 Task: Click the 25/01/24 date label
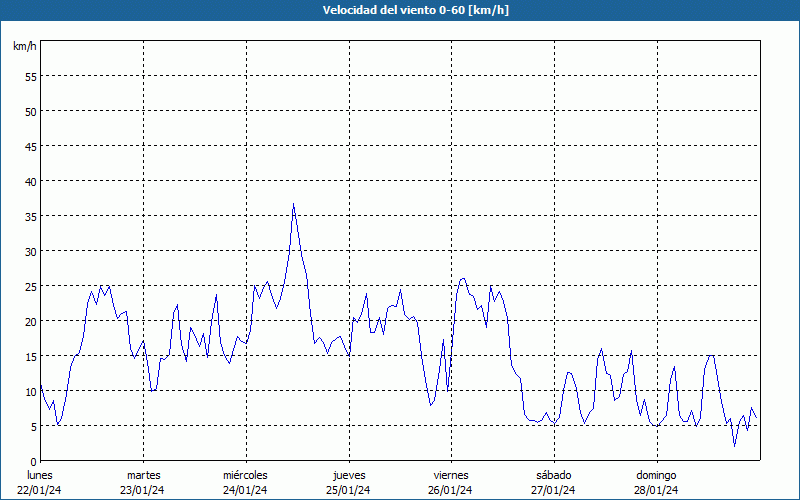pos(348,490)
